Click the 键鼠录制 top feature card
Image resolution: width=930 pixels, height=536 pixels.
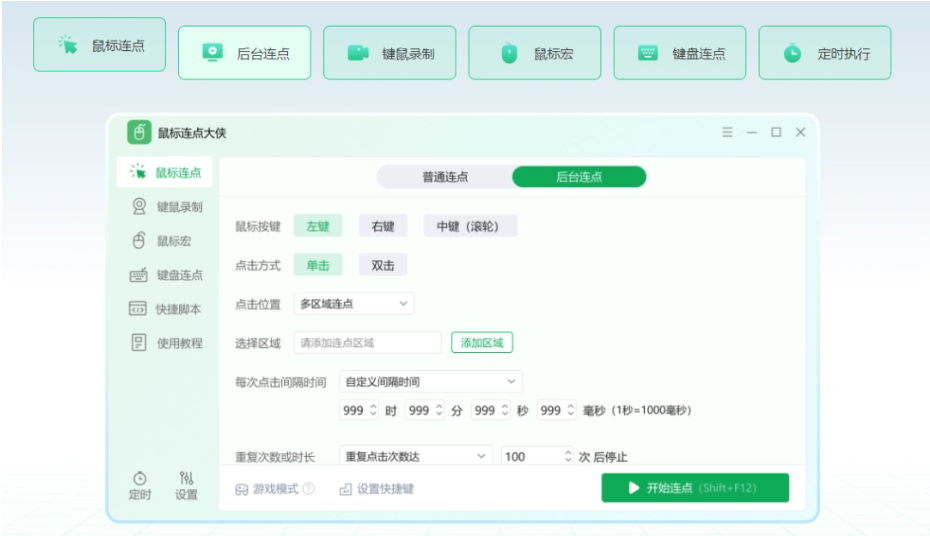pos(390,53)
